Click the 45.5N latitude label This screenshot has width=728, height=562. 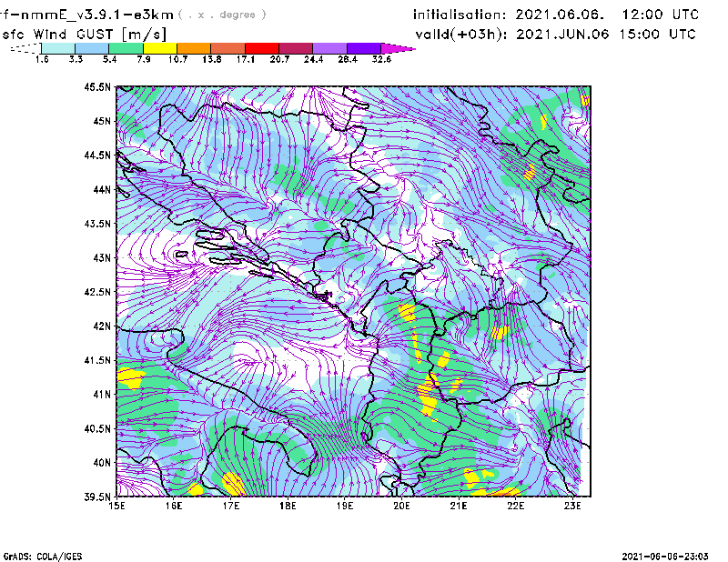tap(97, 86)
